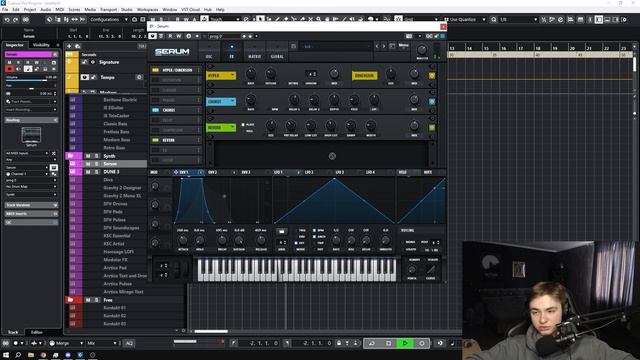This screenshot has width=640, height=360.
Task: Switch to Serum OSC tab
Action: 209,52
